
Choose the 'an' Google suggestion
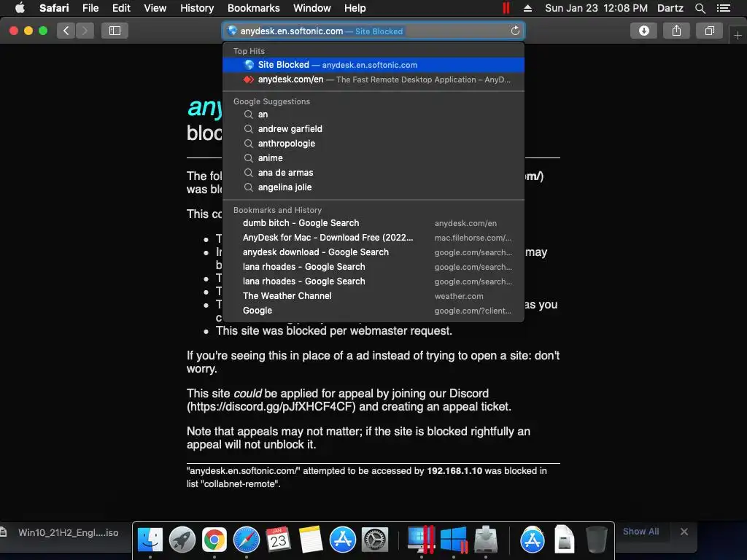(373, 114)
